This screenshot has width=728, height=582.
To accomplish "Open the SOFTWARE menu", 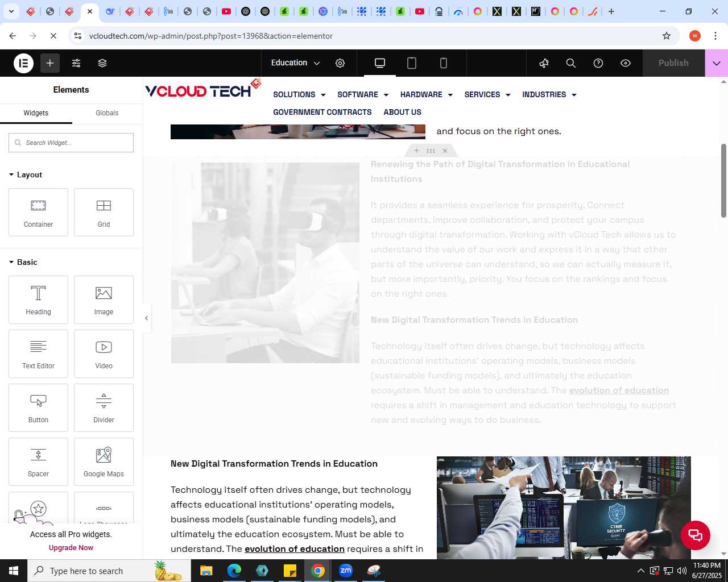I will (363, 94).
